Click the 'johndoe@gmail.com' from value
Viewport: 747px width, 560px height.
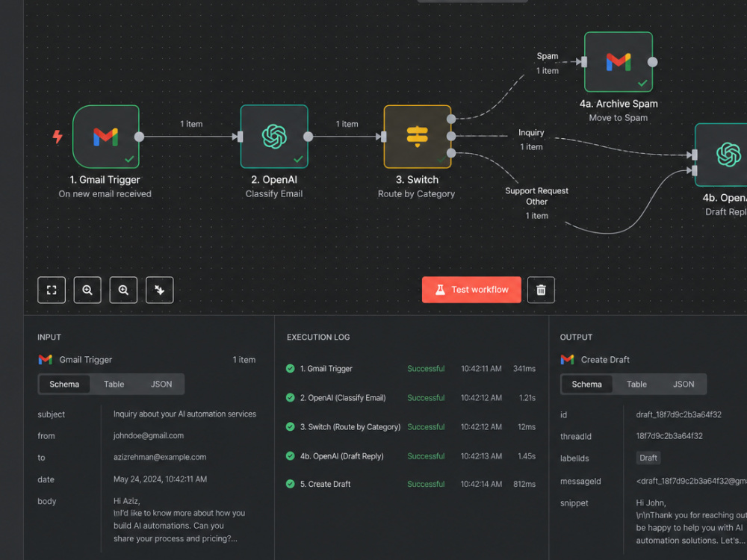pyautogui.click(x=149, y=436)
